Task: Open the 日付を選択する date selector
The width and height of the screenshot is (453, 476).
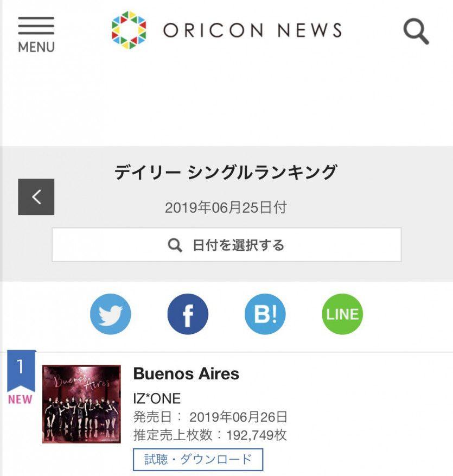Action: pos(227,245)
